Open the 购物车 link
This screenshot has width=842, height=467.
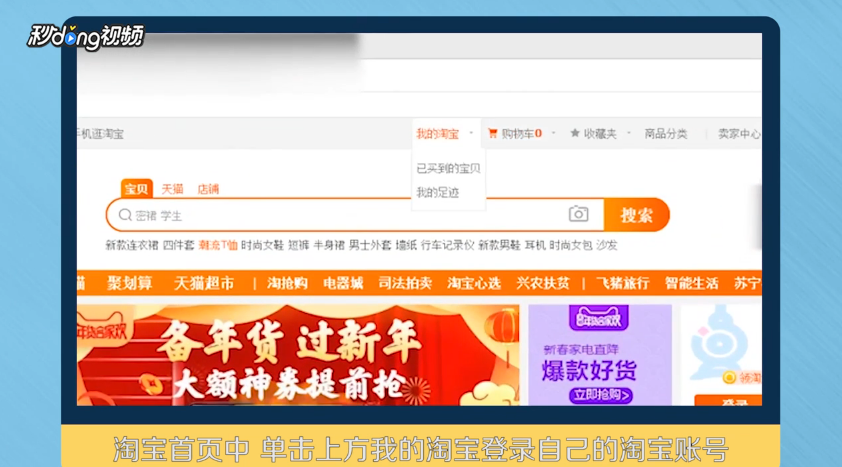point(521,134)
